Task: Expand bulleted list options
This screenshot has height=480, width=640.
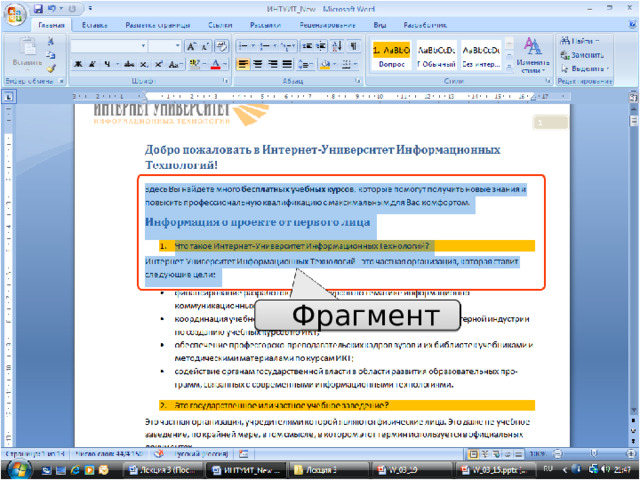Action: [x=253, y=46]
